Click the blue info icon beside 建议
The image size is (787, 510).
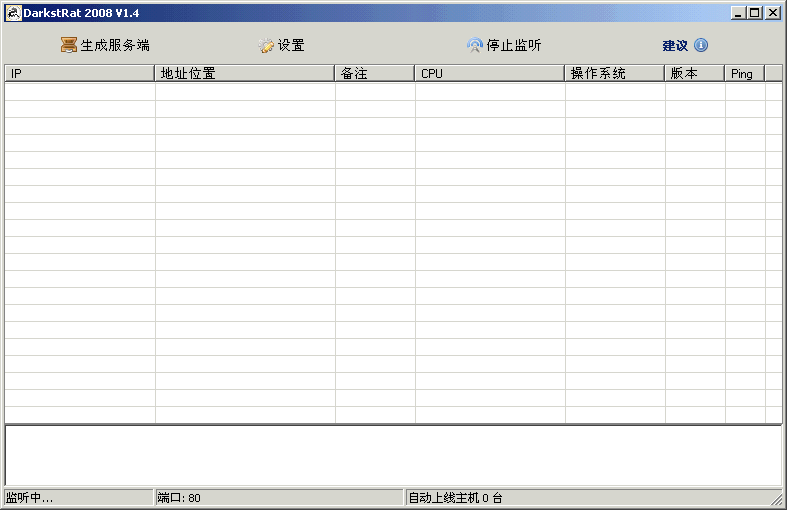701,45
